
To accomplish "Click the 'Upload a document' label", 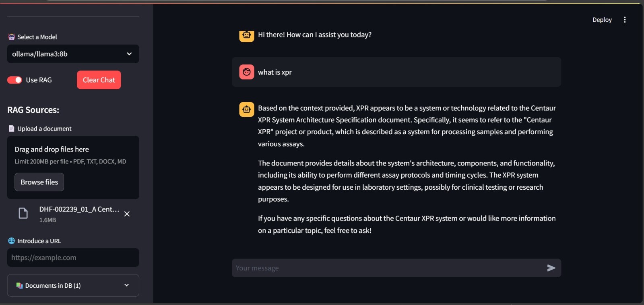I will click(x=44, y=129).
